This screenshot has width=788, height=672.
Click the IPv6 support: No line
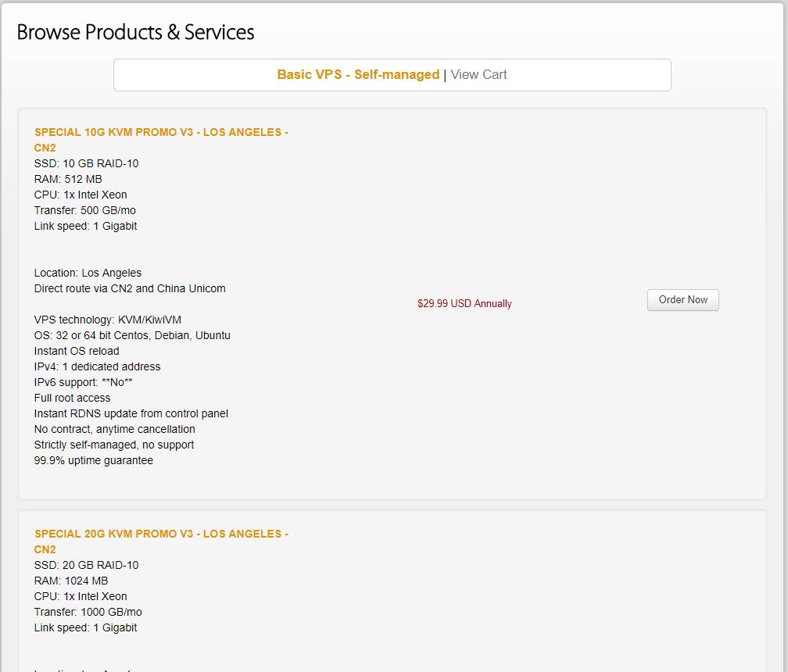83,383
